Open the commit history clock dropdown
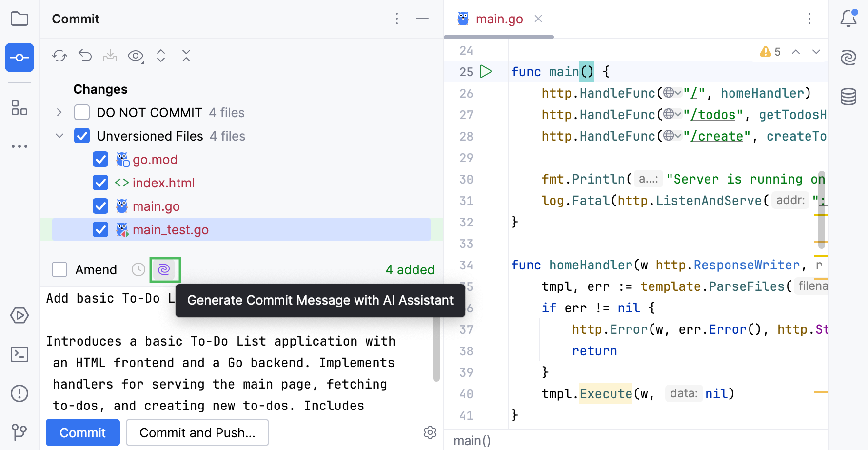Image resolution: width=868 pixels, height=450 pixels. [138, 269]
